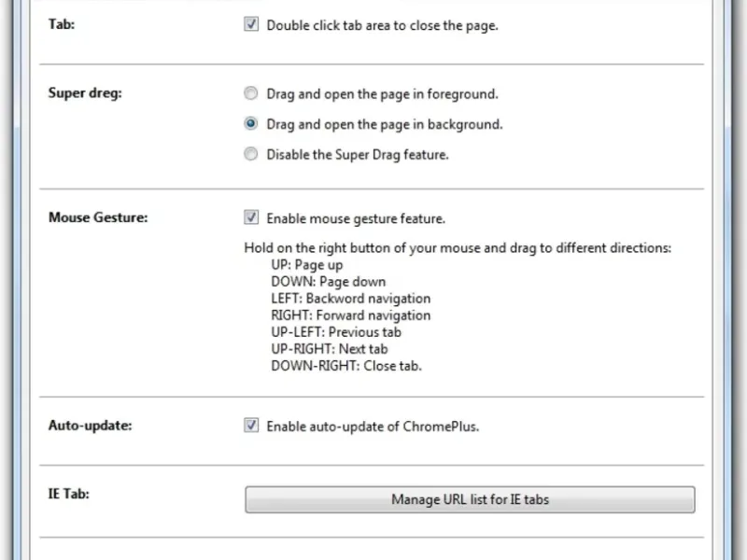The height and width of the screenshot is (560, 747).
Task: Click the UP: Page up gesture line
Action: [307, 265]
